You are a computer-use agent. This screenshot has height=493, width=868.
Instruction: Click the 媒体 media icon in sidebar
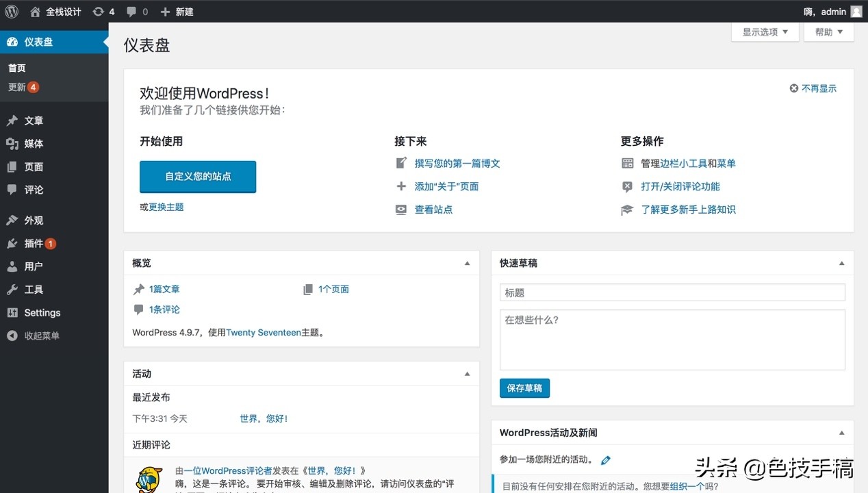pos(12,144)
